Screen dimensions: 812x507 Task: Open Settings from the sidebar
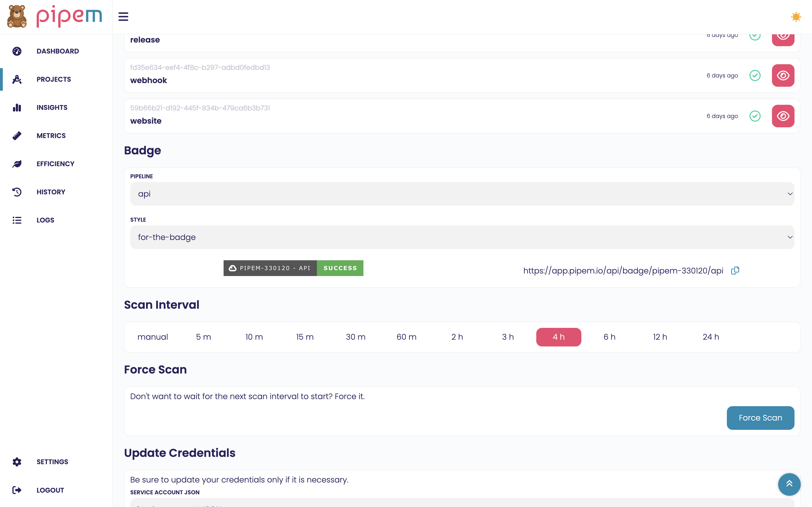[x=52, y=462]
